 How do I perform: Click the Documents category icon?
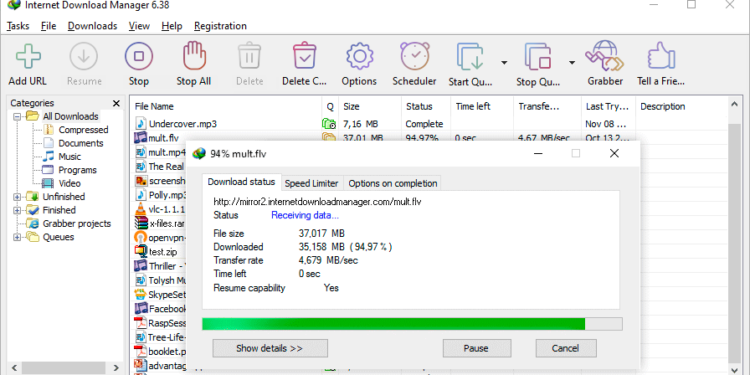[x=48, y=143]
